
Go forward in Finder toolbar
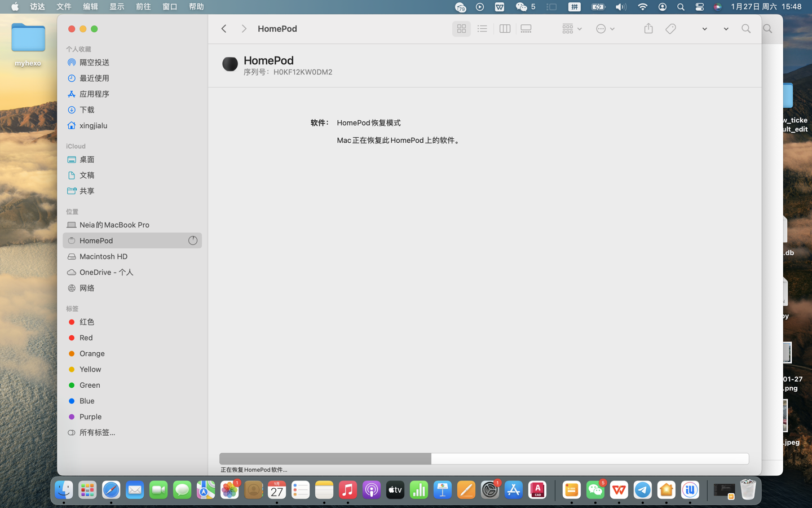(244, 29)
